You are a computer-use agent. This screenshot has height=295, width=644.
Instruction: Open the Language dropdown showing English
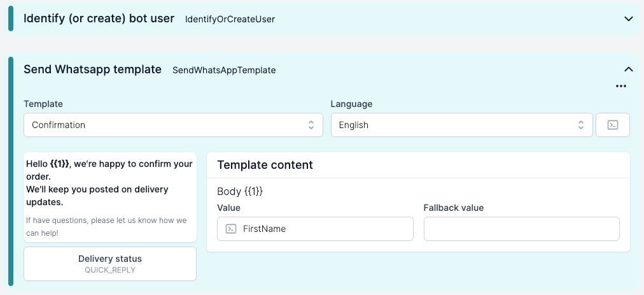461,125
